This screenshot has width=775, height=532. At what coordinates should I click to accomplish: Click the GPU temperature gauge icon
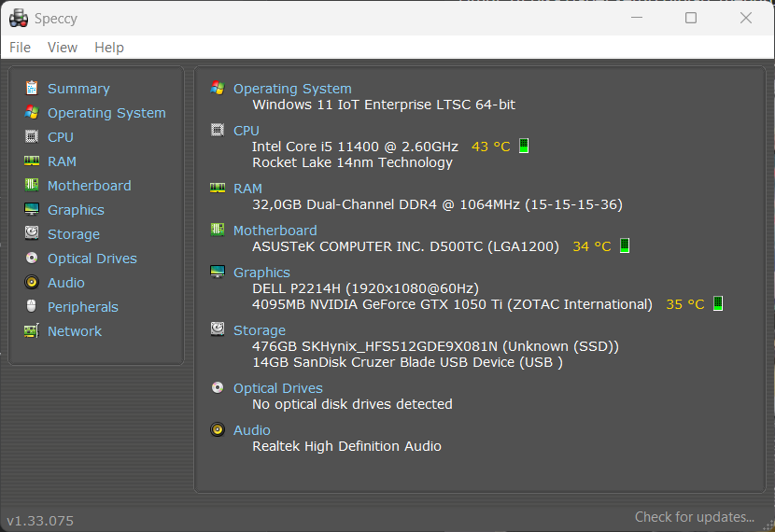(718, 303)
